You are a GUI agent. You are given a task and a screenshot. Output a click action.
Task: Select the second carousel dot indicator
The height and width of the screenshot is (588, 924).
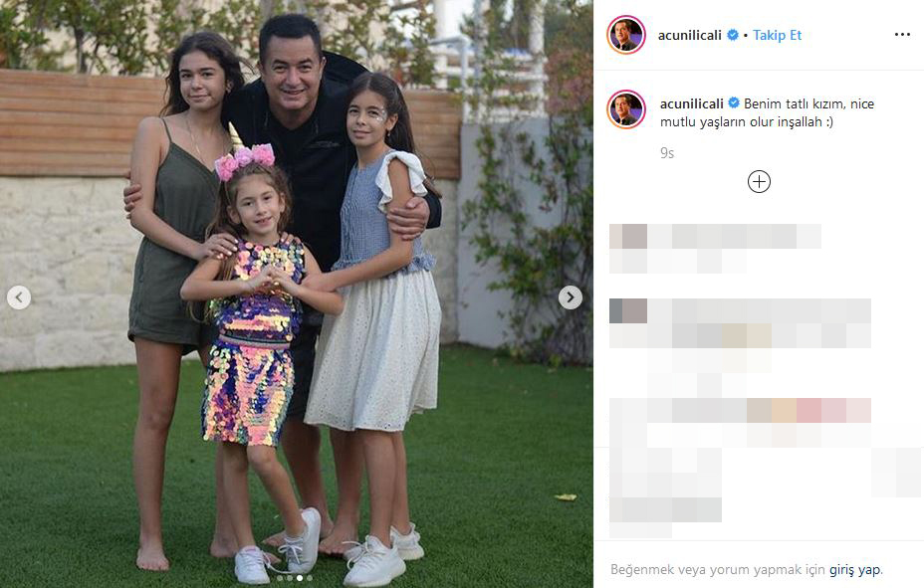click(x=290, y=578)
